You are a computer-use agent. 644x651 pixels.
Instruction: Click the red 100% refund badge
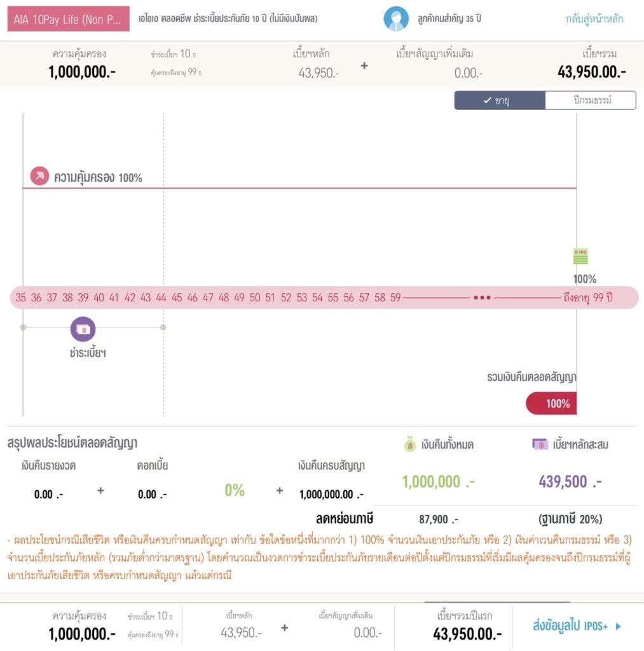point(551,403)
